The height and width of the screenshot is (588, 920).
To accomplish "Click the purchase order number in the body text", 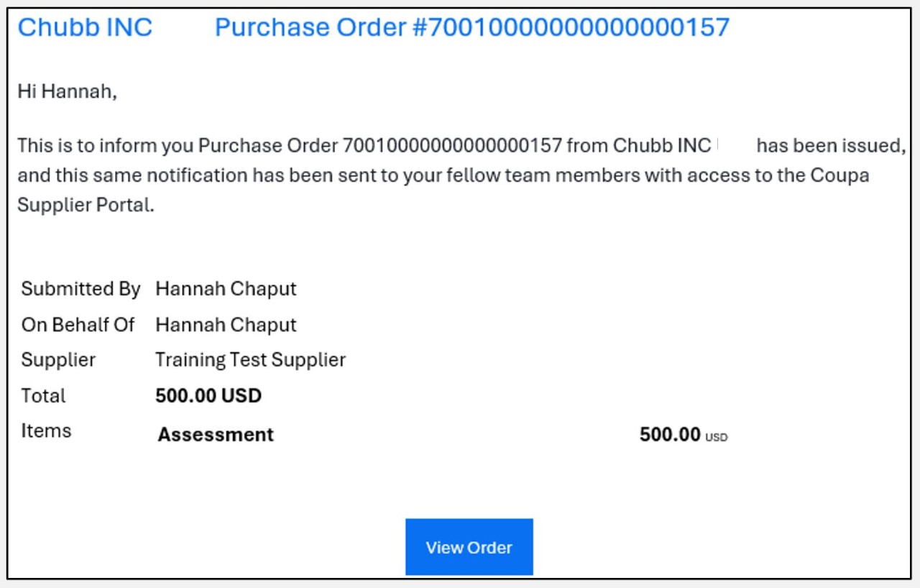I will [x=452, y=146].
